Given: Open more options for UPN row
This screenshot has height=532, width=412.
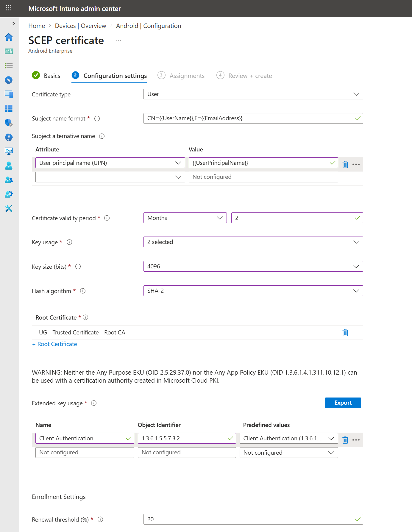Looking at the screenshot, I should click(x=356, y=164).
